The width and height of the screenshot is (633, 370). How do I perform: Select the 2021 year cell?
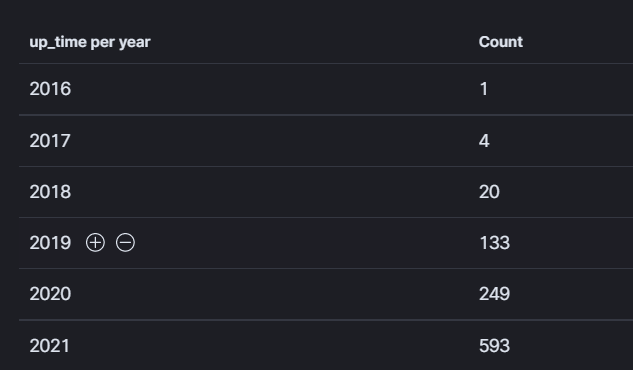pos(49,346)
